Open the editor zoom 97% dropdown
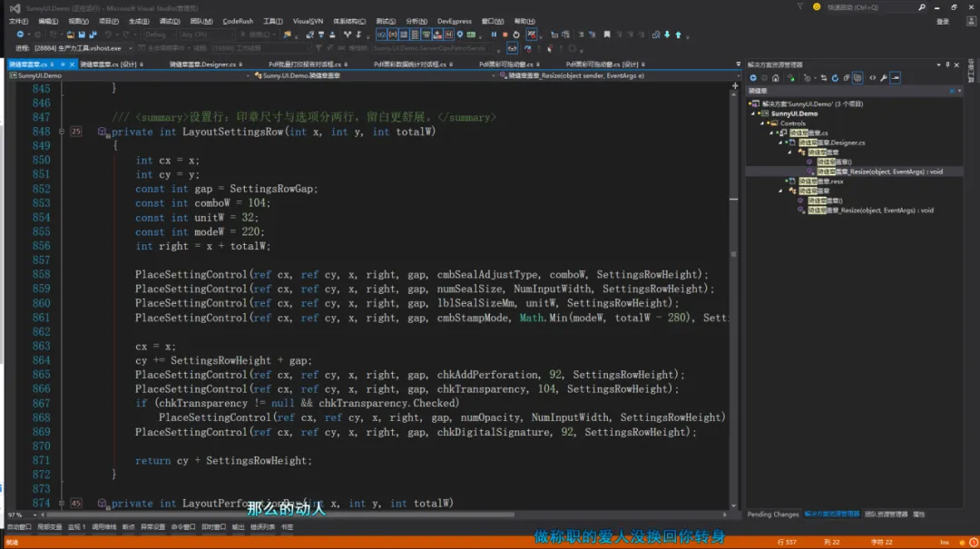Image resolution: width=980 pixels, height=549 pixels. (x=21, y=515)
